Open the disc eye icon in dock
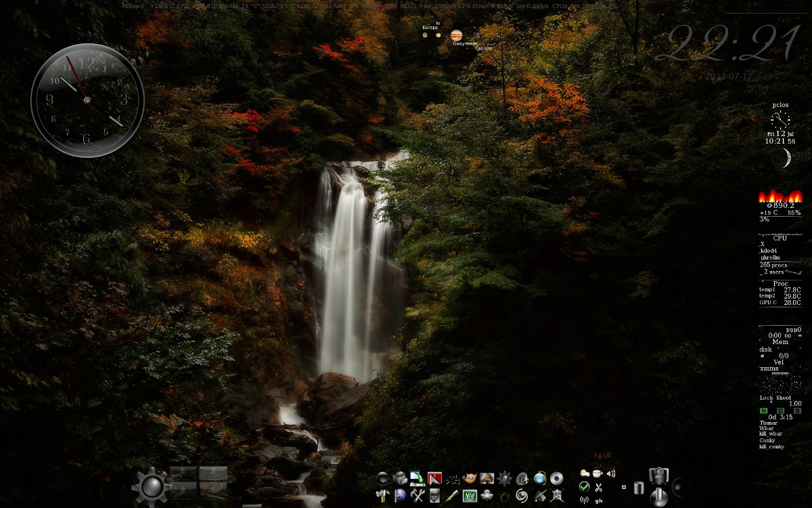Screen dimensions: 812x508 [x=556, y=478]
